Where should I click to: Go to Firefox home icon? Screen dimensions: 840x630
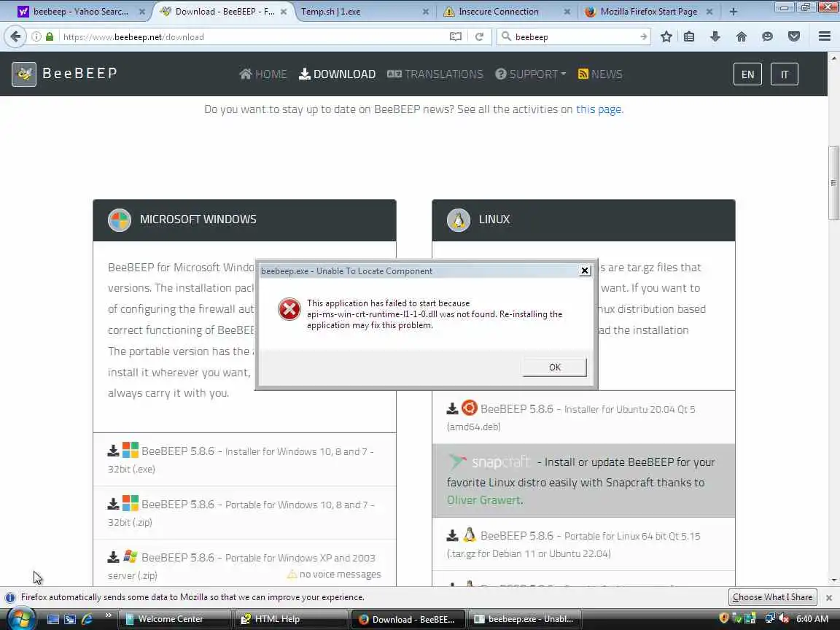pos(741,36)
